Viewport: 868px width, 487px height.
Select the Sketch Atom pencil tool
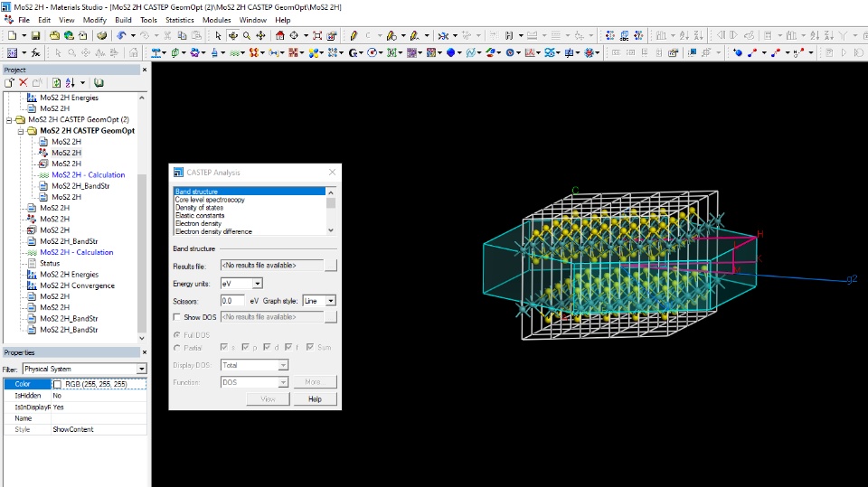tap(354, 36)
